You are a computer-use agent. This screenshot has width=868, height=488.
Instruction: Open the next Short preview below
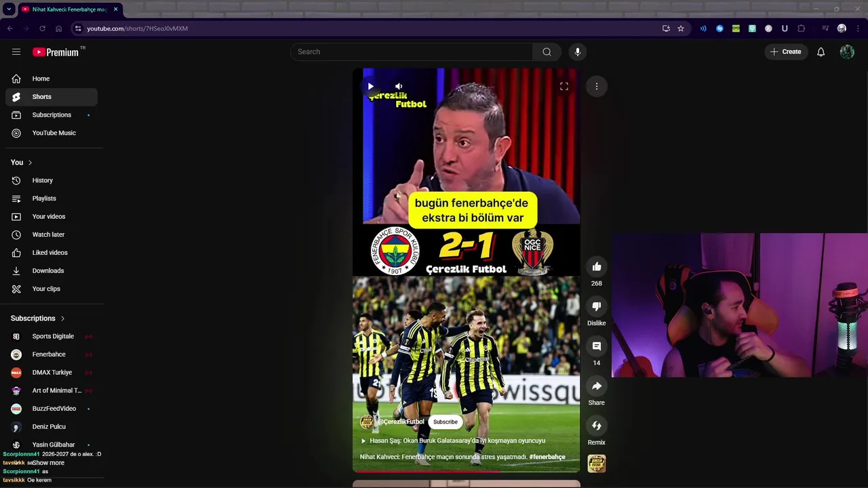[x=466, y=484]
